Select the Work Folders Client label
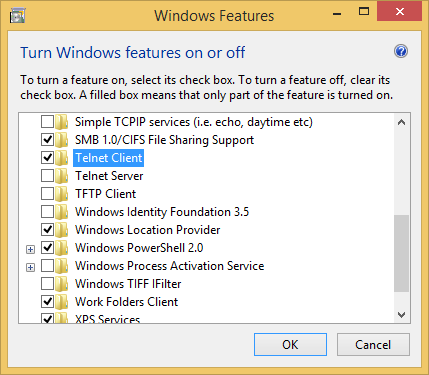 pos(127,302)
